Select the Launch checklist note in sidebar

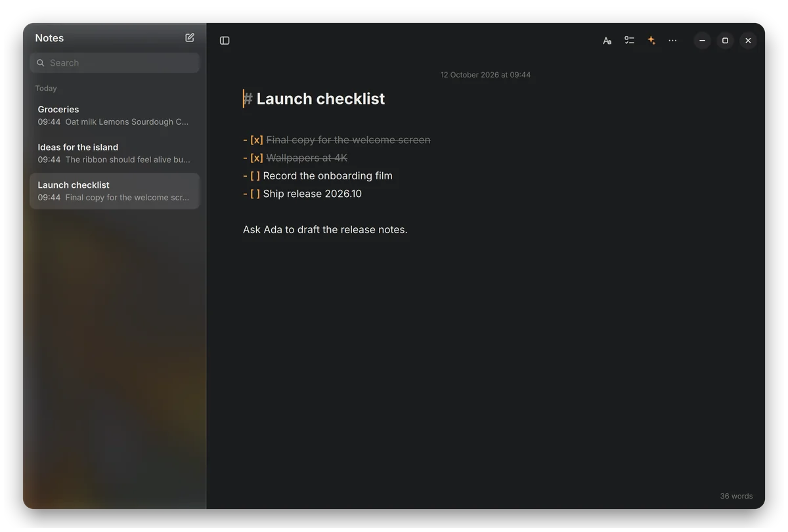tap(115, 191)
